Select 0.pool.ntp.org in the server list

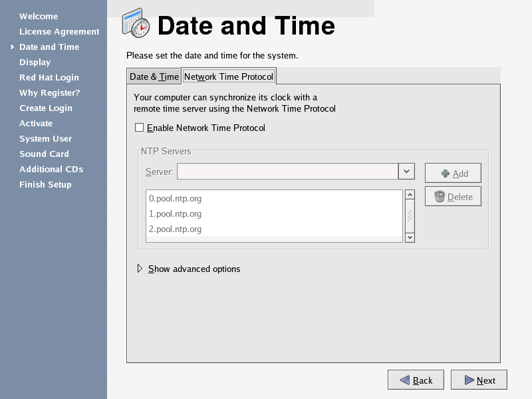click(x=175, y=198)
